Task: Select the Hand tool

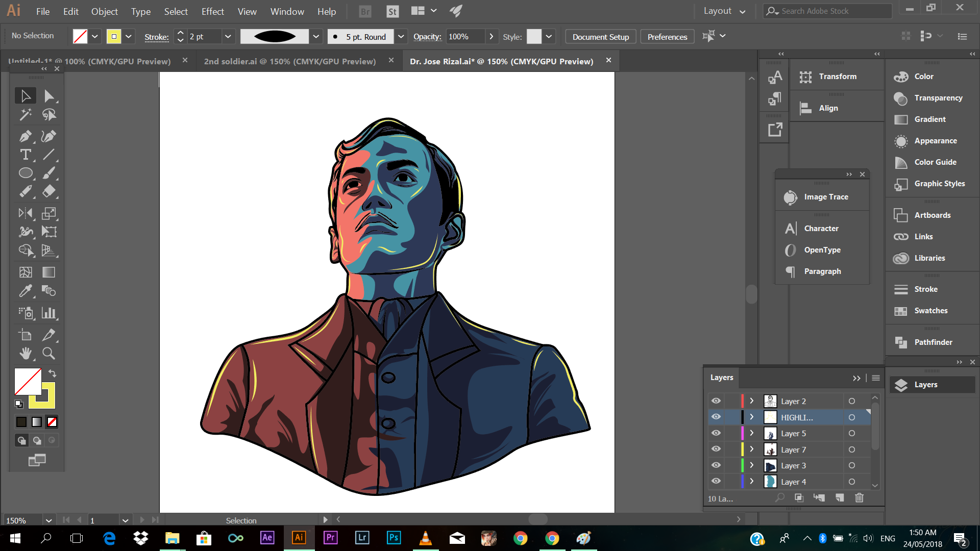Action: [x=26, y=353]
